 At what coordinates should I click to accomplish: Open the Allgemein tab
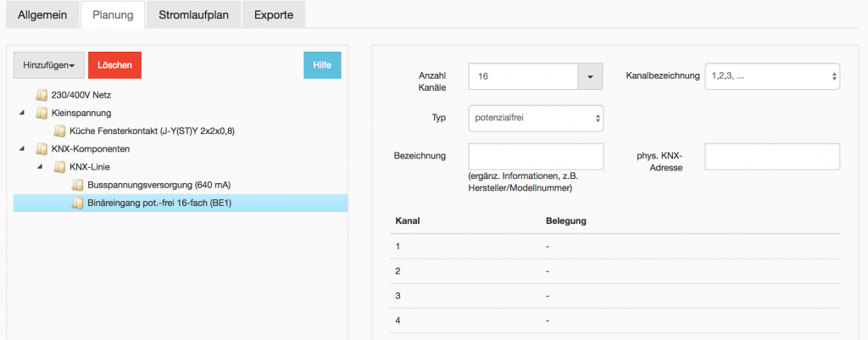pos(42,15)
